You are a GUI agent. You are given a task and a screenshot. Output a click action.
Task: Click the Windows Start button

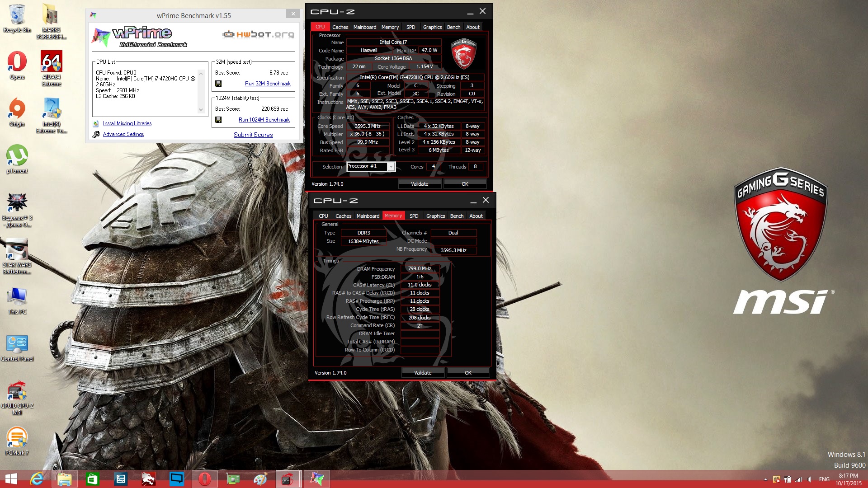coord(11,479)
